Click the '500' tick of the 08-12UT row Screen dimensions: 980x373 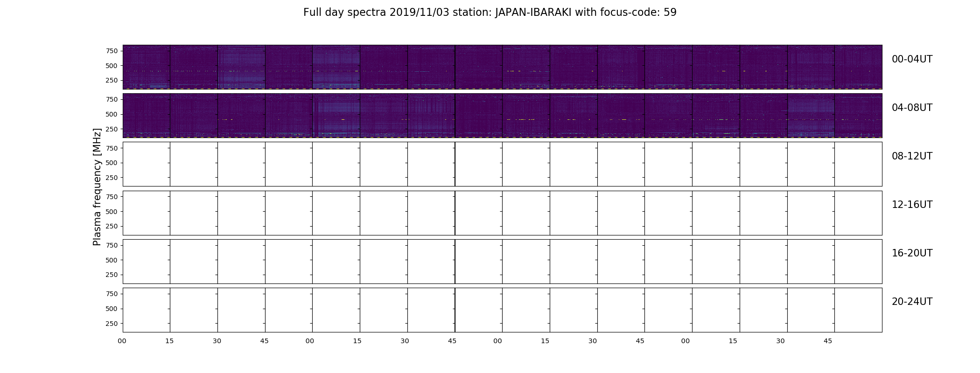111,163
